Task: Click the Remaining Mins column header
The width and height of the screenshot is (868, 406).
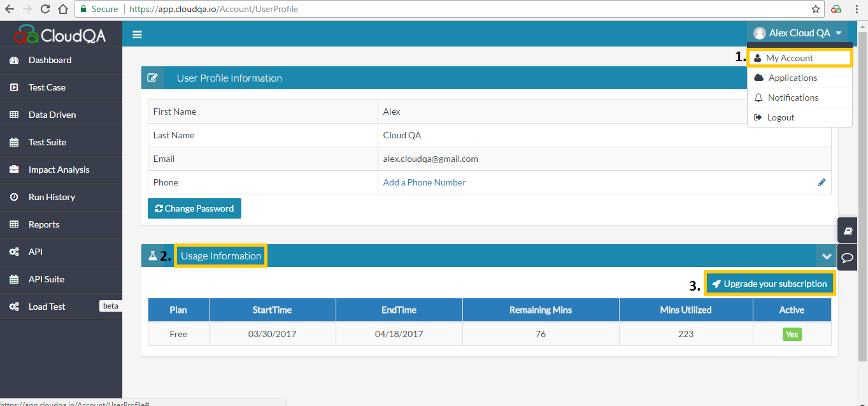Action: coord(541,310)
